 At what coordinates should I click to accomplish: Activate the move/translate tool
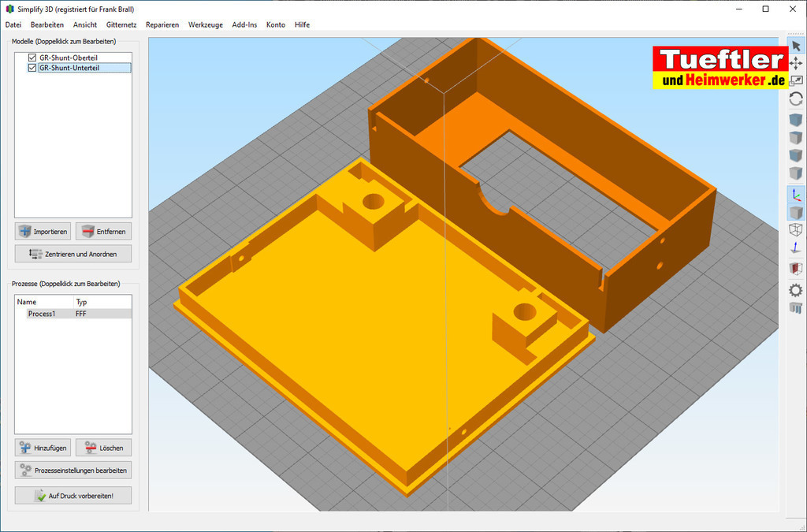pos(796,63)
